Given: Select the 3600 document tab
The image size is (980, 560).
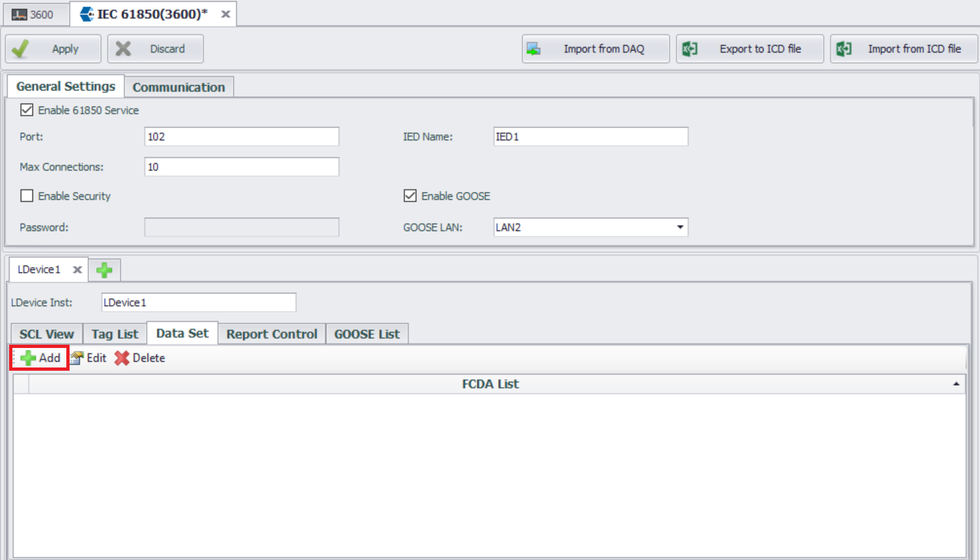Looking at the screenshot, I should (34, 14).
